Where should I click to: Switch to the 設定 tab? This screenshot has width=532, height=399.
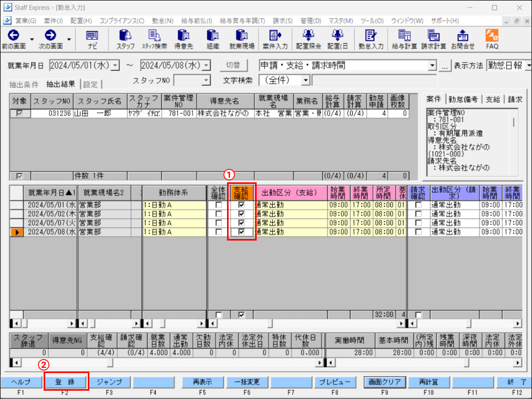coord(90,85)
